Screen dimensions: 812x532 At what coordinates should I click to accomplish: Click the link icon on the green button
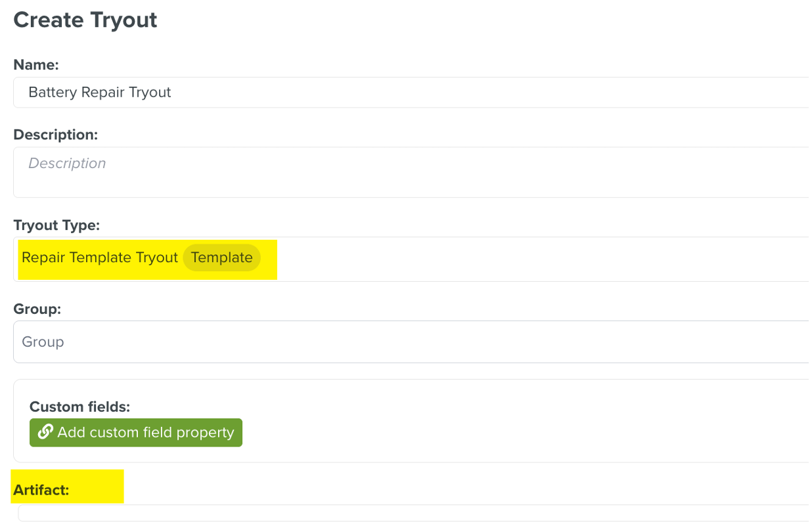click(45, 432)
